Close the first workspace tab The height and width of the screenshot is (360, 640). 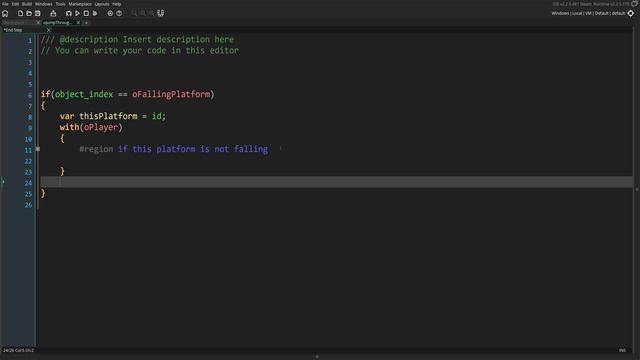coord(38,23)
